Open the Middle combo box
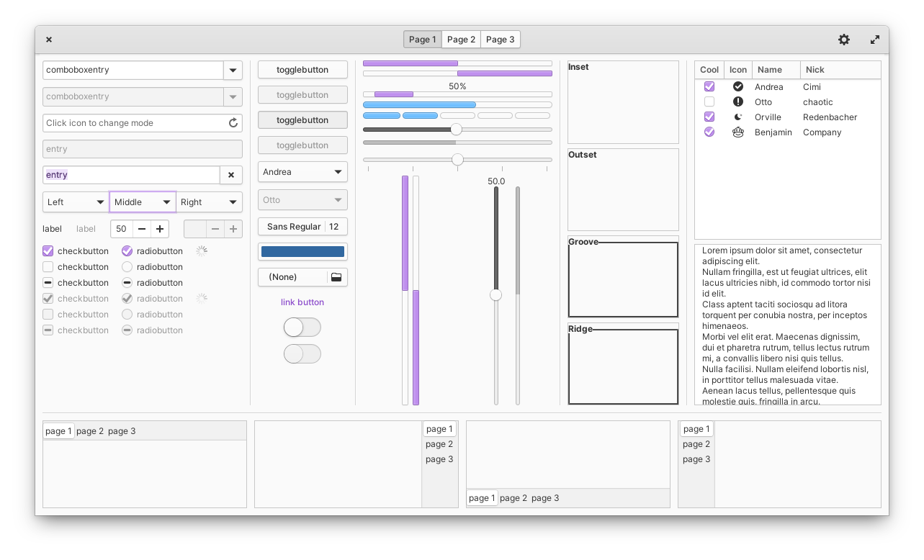Viewport: 924px width, 560px height. coord(143,202)
